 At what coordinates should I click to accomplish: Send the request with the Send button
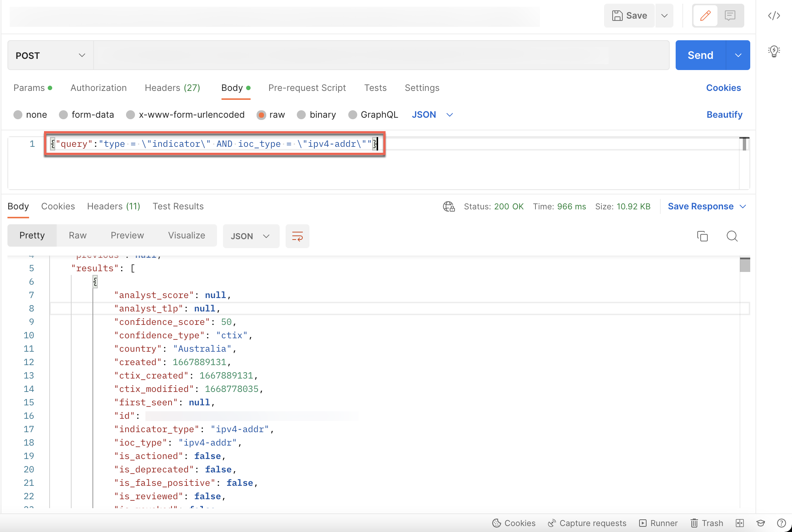point(701,55)
